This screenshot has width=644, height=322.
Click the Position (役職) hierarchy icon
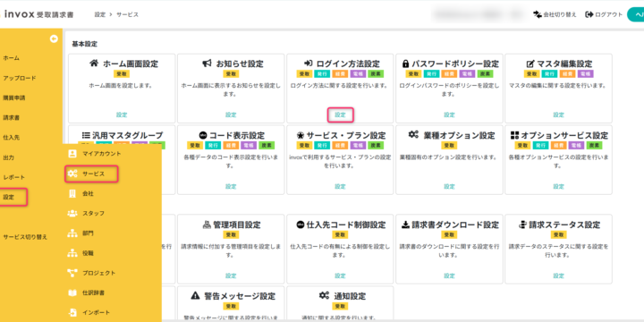click(x=72, y=253)
